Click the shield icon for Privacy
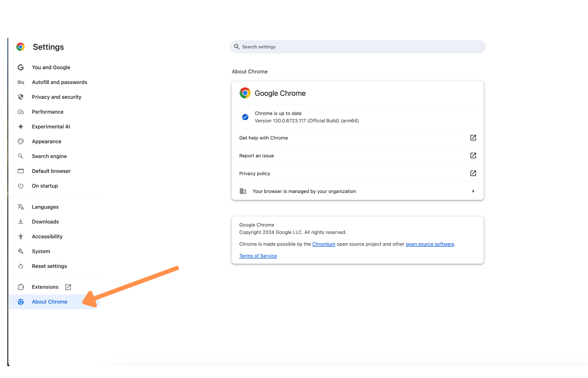The width and height of the screenshot is (588, 378). (21, 97)
